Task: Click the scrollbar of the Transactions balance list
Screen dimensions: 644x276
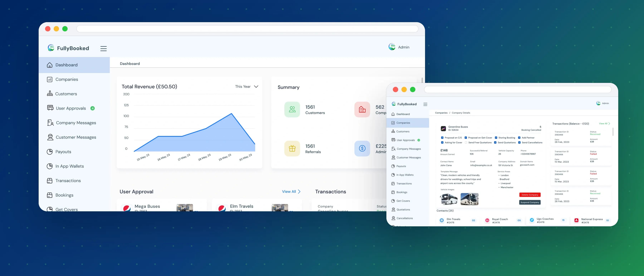Action: point(613,132)
